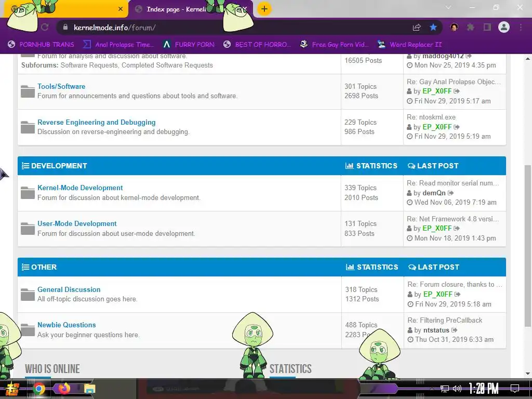View latest post icon beside maddog4012

(469, 56)
